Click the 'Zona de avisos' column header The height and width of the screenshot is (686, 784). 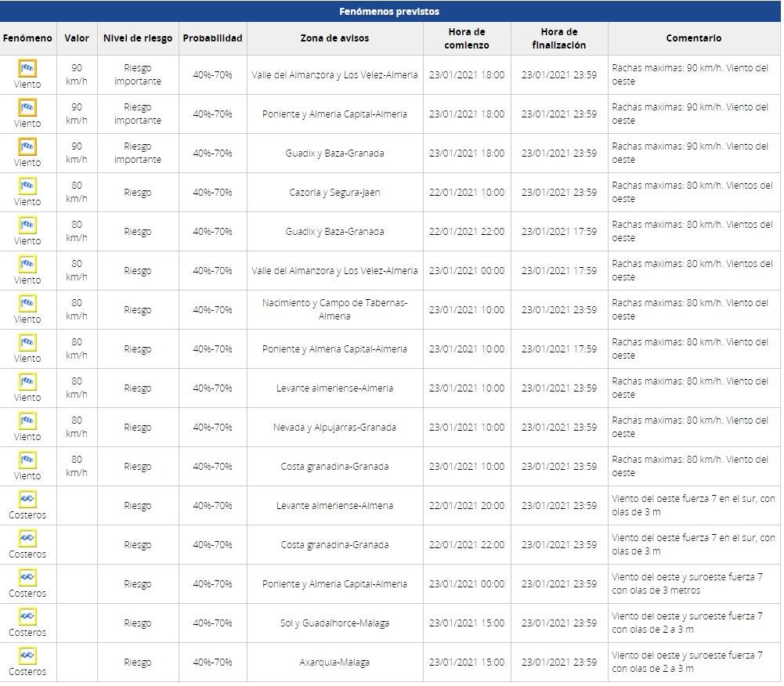click(334, 38)
